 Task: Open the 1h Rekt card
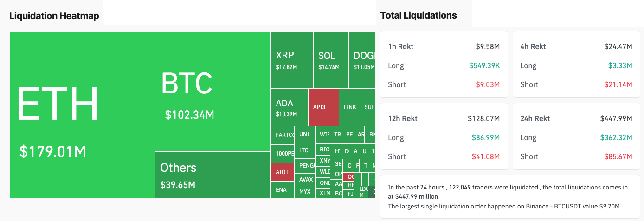(444, 65)
